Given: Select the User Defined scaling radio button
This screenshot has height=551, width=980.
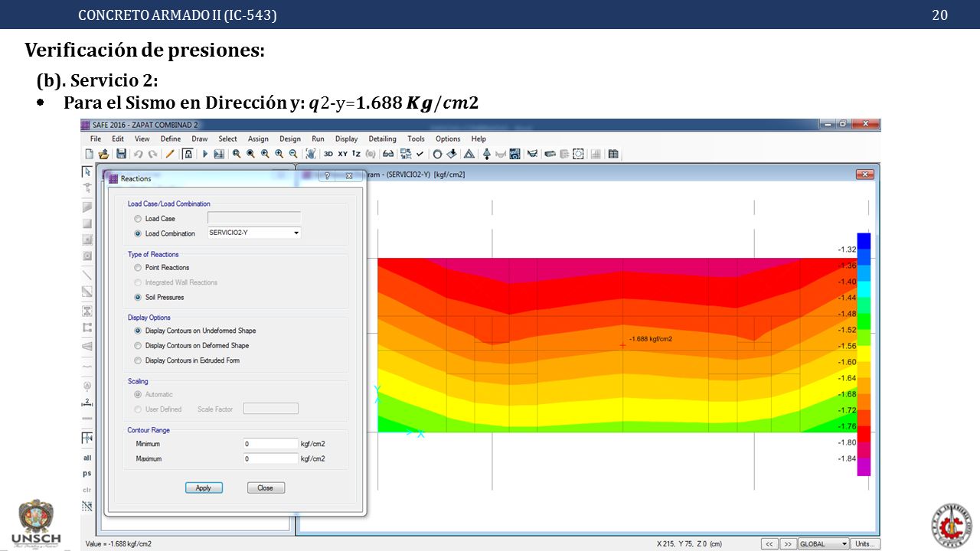Looking at the screenshot, I should tap(138, 409).
